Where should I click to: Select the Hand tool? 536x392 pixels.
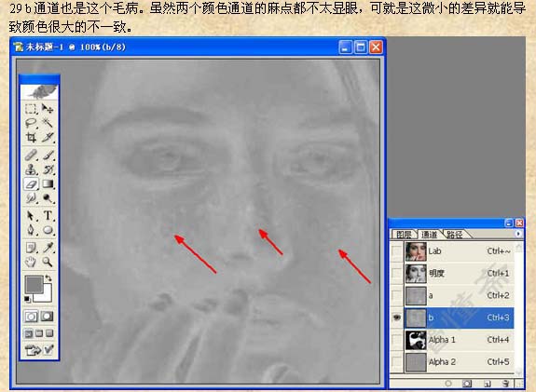tap(31, 262)
